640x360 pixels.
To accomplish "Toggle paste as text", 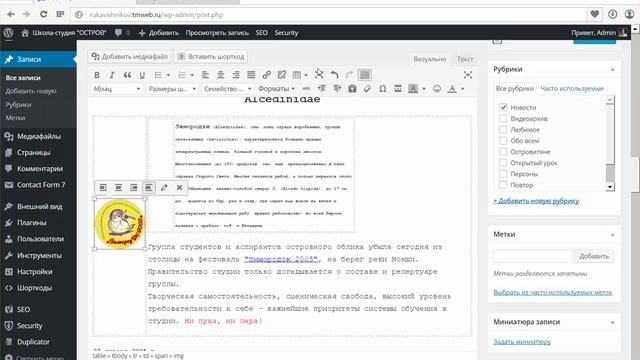I will [x=352, y=89].
